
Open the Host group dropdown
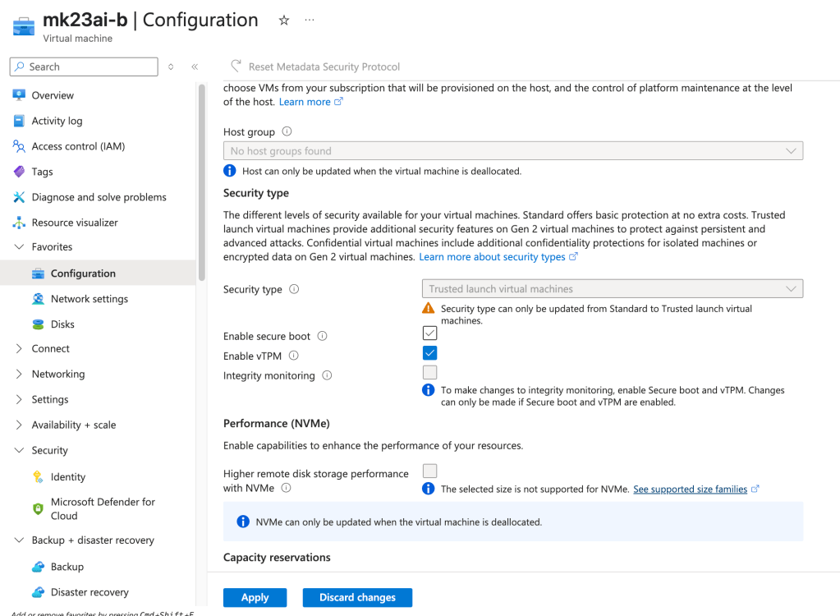click(x=512, y=151)
